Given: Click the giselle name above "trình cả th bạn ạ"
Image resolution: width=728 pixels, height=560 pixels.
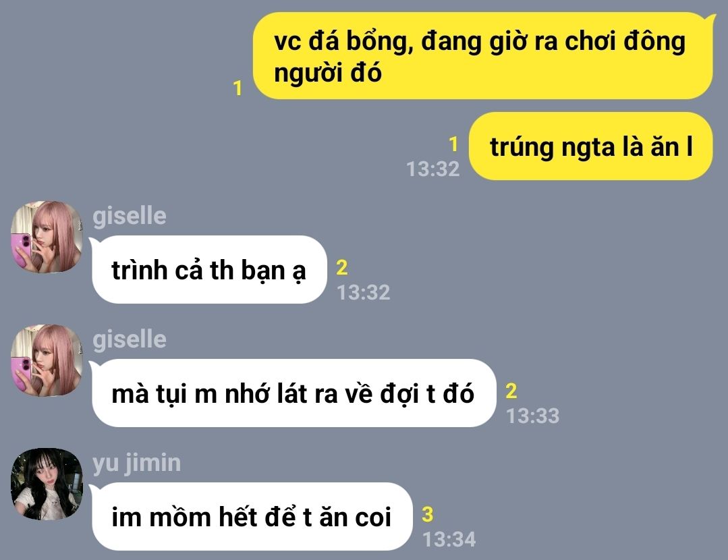Looking at the screenshot, I should click(x=130, y=216).
